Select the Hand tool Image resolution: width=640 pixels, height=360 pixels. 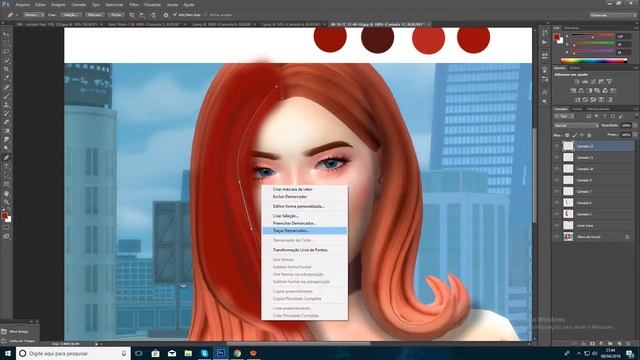click(6, 193)
